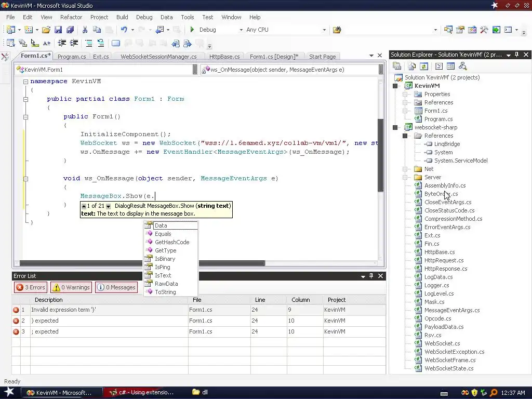Image resolution: width=532 pixels, height=399 pixels.
Task: Switch to the Program.cs tab
Action: [x=72, y=57]
